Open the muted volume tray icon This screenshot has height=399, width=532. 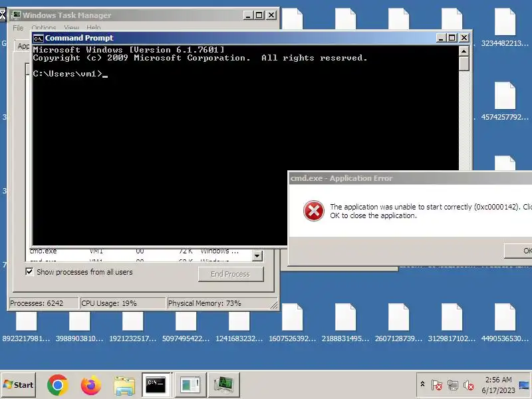(468, 385)
